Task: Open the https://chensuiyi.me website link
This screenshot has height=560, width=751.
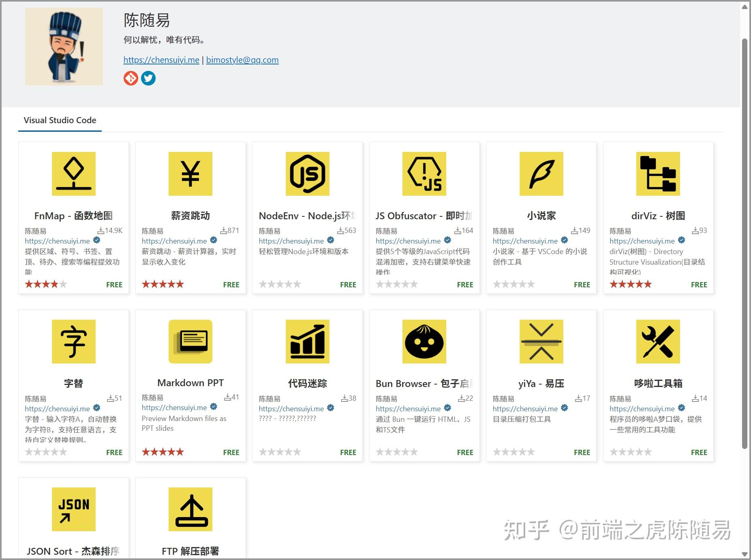Action: 161,60
